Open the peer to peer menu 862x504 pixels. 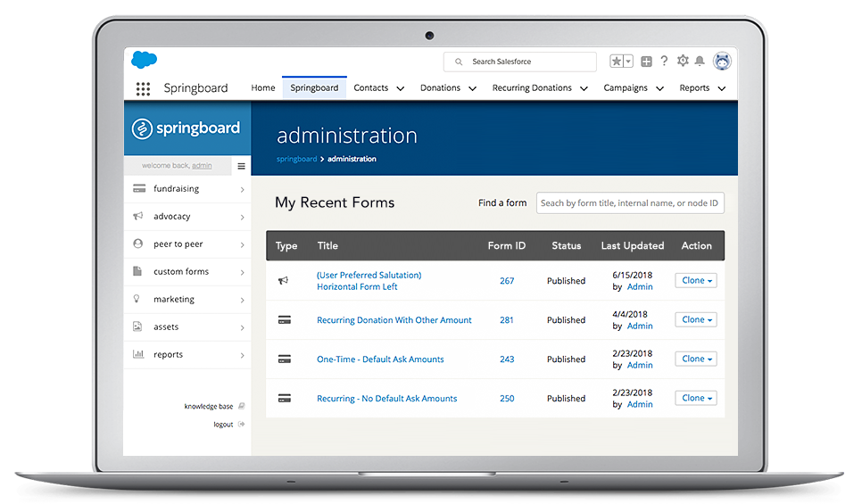(186, 244)
